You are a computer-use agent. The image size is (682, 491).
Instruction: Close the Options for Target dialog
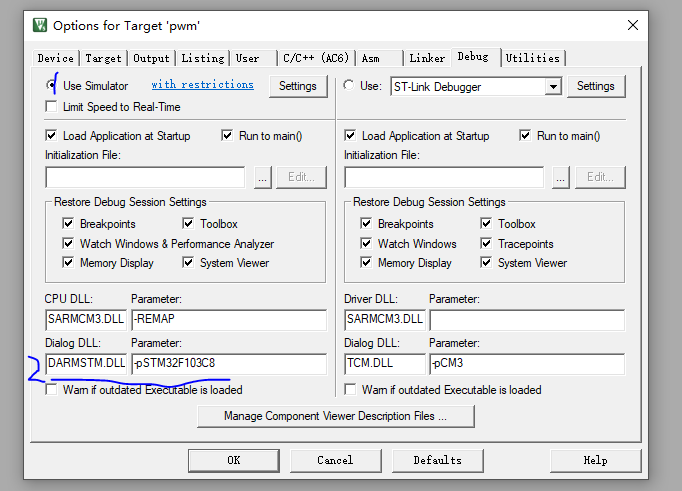[633, 25]
